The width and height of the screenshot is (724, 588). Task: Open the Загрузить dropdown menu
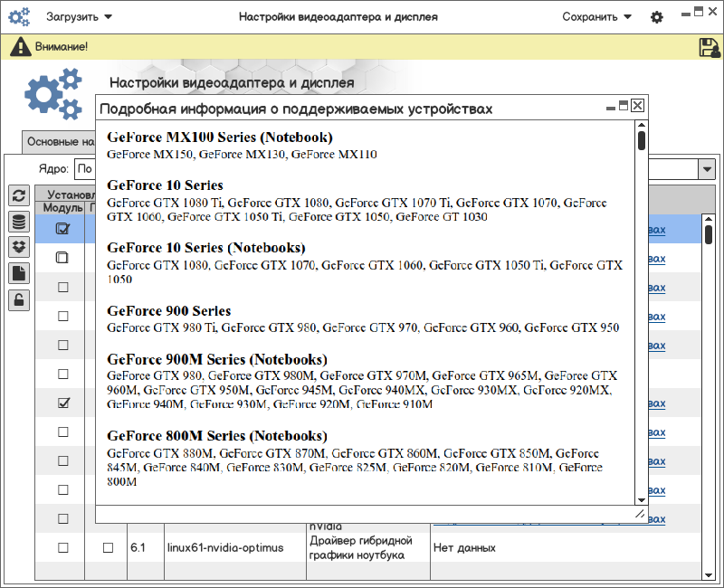(x=80, y=17)
